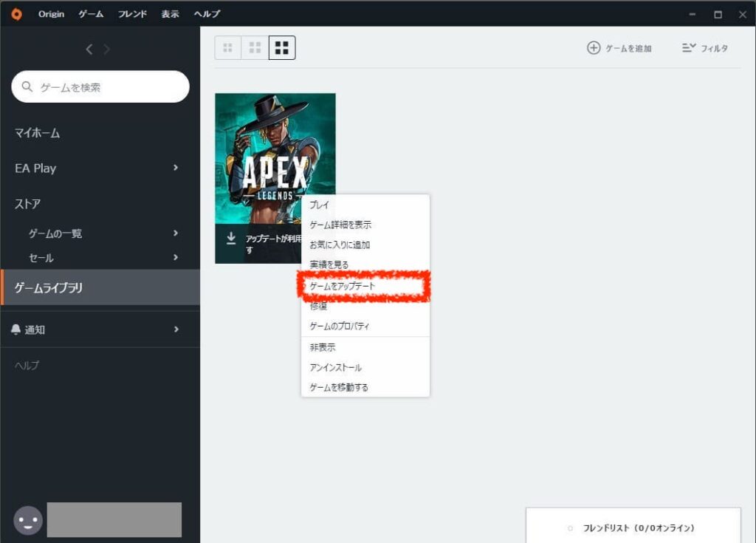This screenshot has height=543, width=756.
Task: Expand the 通知 chevron
Action: 176,329
